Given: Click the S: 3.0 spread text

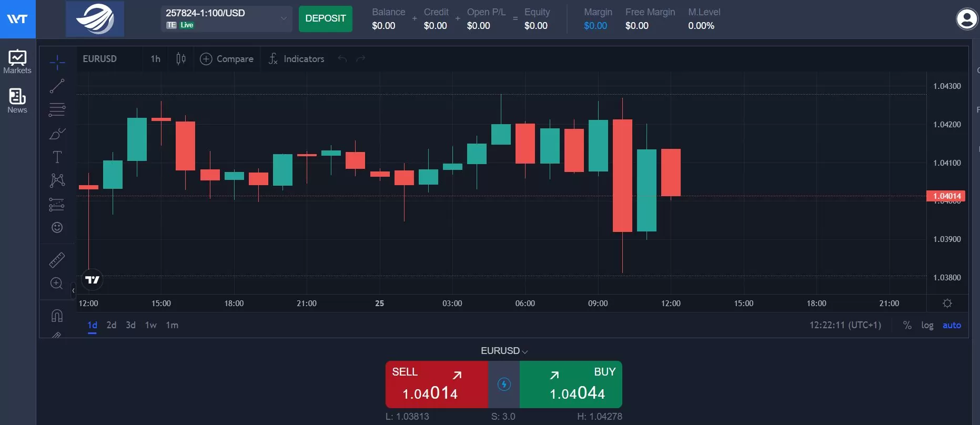Looking at the screenshot, I should (x=503, y=417).
